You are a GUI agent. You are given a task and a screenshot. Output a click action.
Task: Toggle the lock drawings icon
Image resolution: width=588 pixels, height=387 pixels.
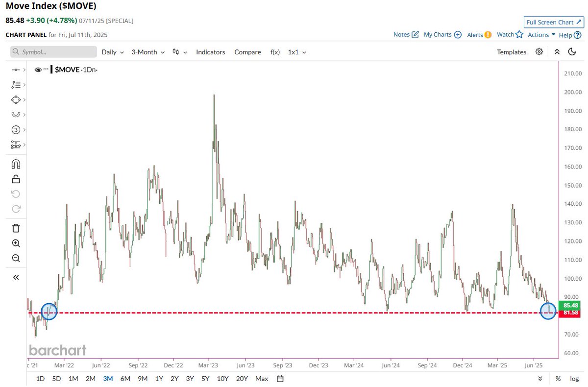click(16, 179)
